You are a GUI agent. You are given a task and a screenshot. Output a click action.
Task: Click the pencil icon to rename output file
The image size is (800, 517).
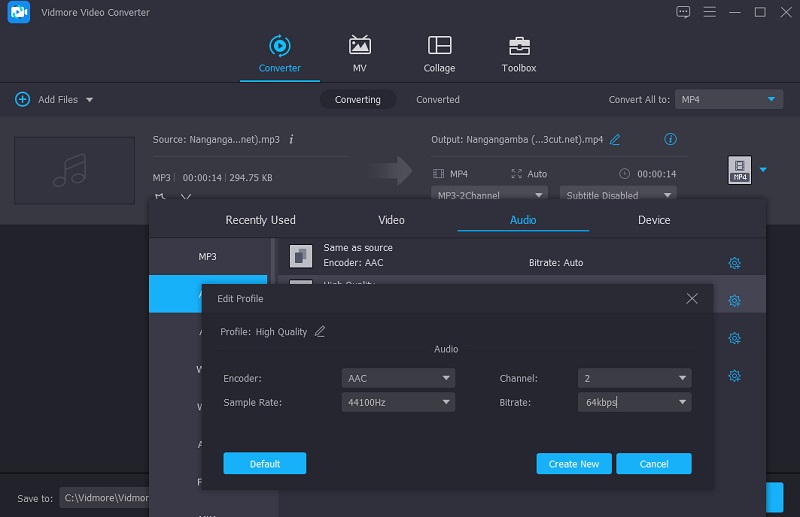pyautogui.click(x=615, y=140)
